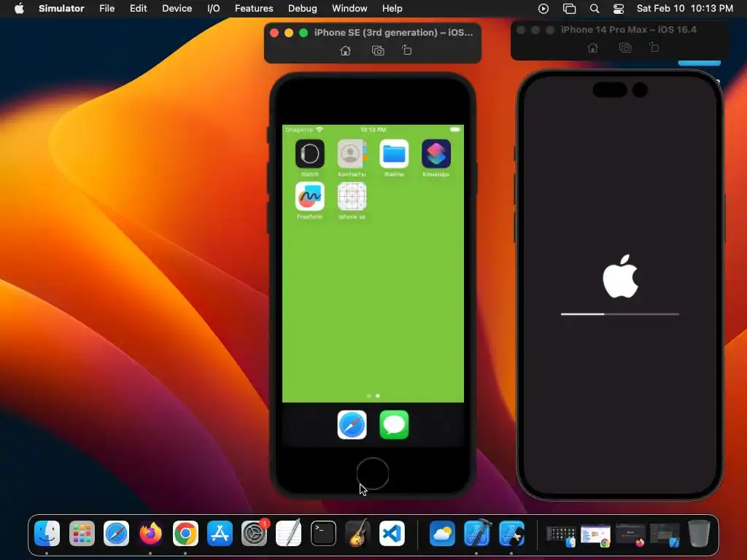The image size is (747, 560).
Task: Open Google Chrome from the Dock
Action: (185, 533)
